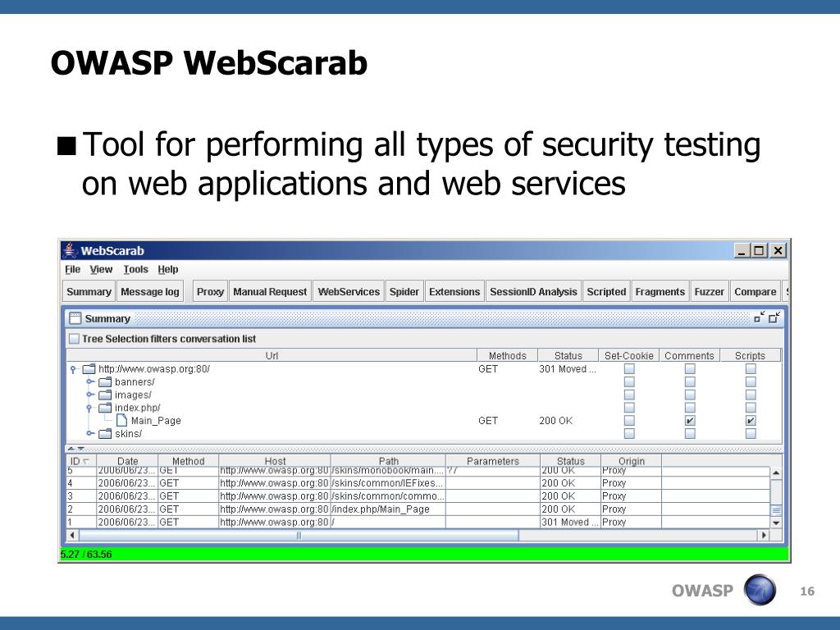Click the Date column header
Viewport: 840px width, 630px height.
pyautogui.click(x=127, y=461)
